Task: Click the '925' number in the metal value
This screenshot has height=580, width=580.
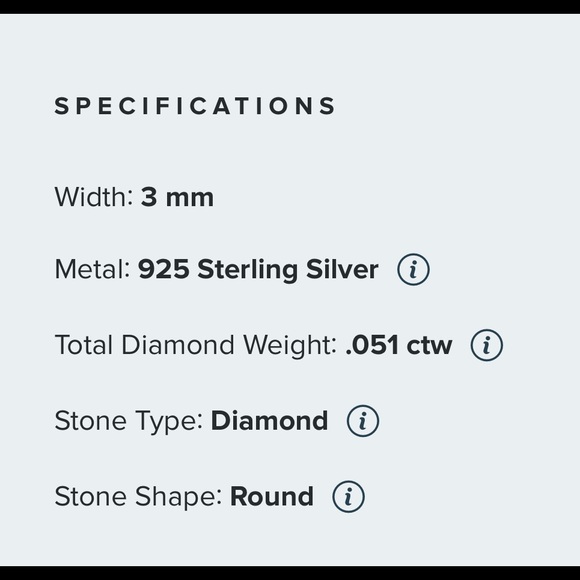Action: pos(163,269)
